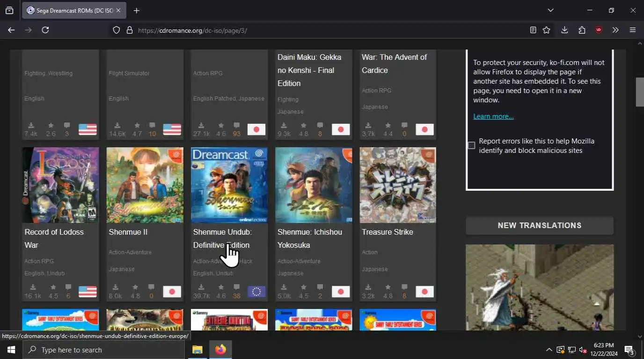The width and height of the screenshot is (644, 359).
Task: Show more tools overflow chevron
Action: pos(615,30)
